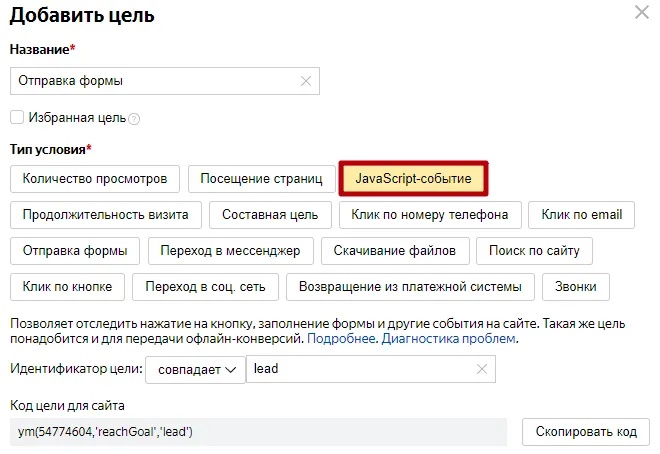Open the совпадает condition dropdown
This screenshot has width=660, height=454.
pos(195,369)
